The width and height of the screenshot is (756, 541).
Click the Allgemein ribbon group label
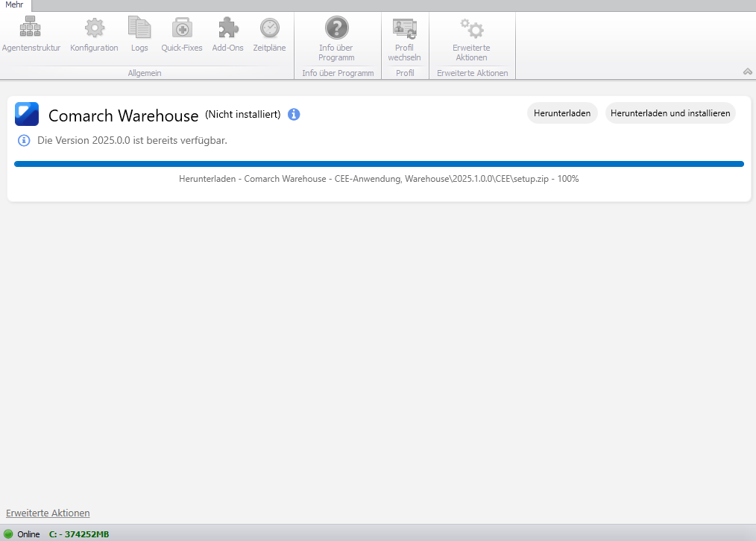[x=145, y=73]
